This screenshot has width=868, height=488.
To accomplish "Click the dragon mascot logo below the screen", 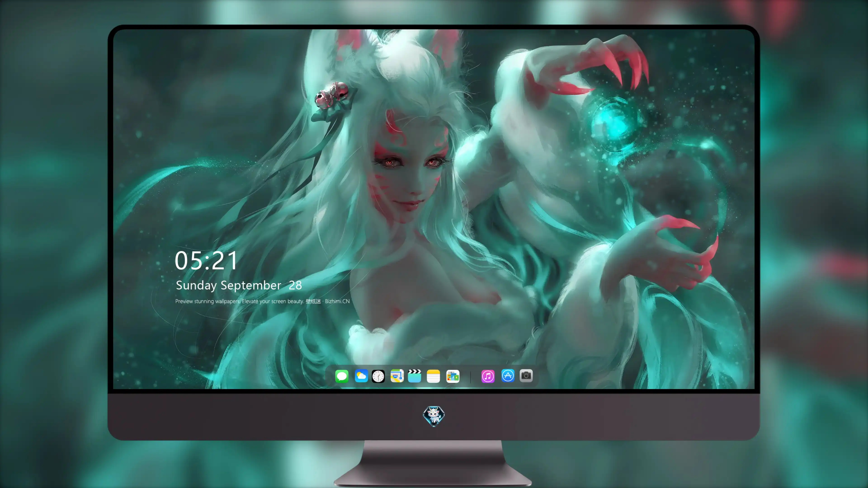I will click(434, 416).
